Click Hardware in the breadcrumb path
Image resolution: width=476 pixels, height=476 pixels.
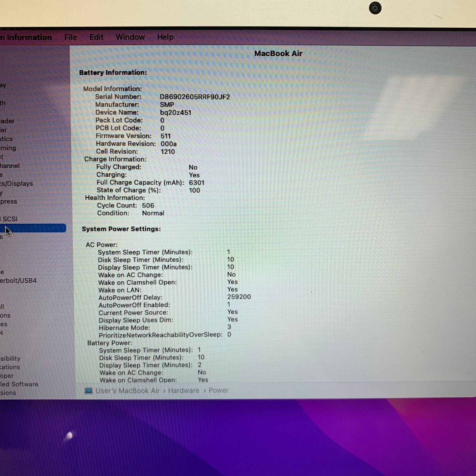[183, 390]
